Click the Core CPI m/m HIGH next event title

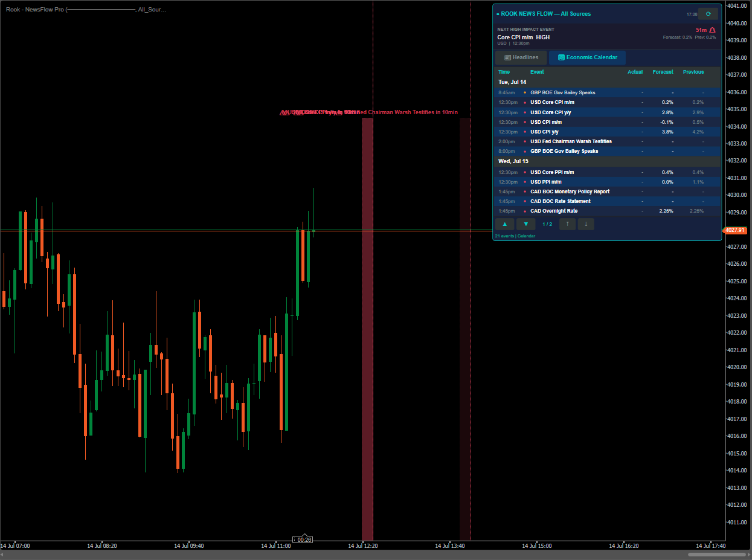[x=523, y=37]
